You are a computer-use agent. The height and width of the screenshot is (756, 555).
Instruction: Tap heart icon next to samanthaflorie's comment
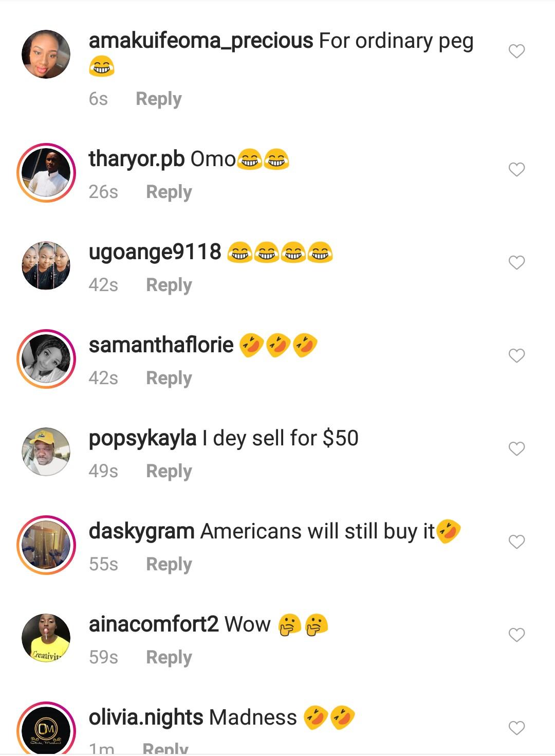(516, 356)
